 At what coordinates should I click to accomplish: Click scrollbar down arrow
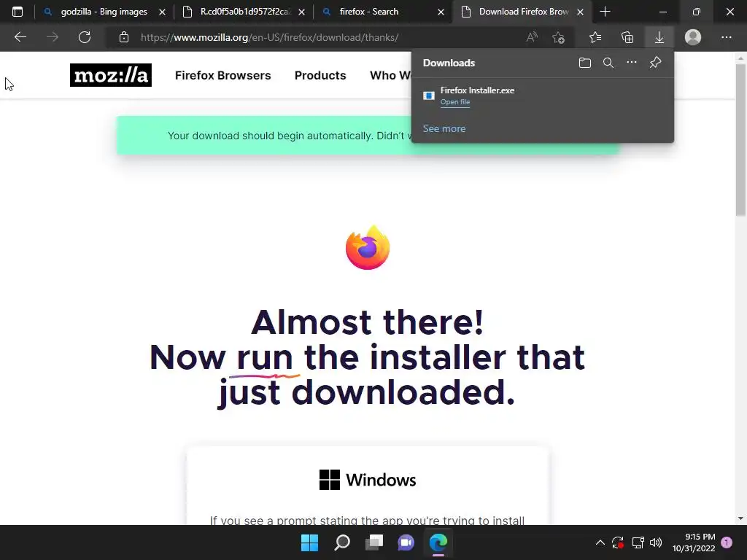[x=740, y=518]
